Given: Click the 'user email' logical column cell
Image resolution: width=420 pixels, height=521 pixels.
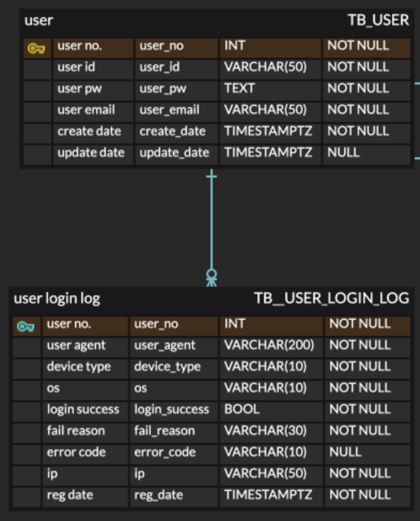Looking at the screenshot, I should [x=94, y=113].
